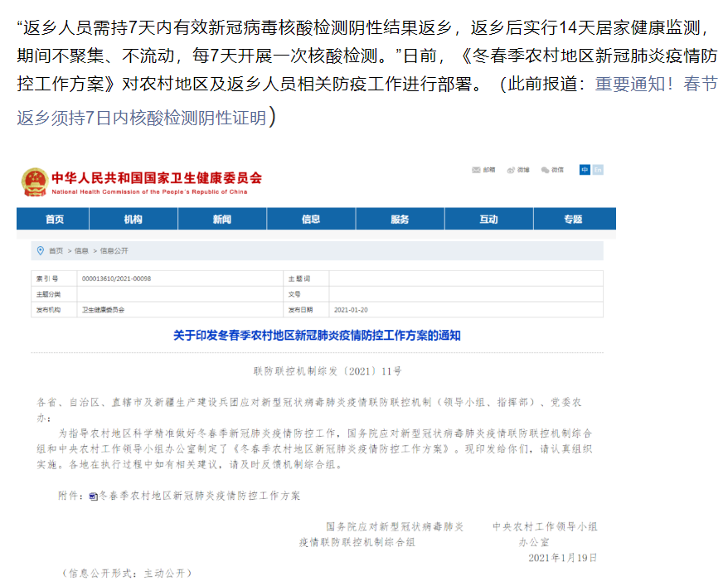Download the 冬春季农村地区新冠肺炎疫情防控工作方案 attachment

click(199, 496)
